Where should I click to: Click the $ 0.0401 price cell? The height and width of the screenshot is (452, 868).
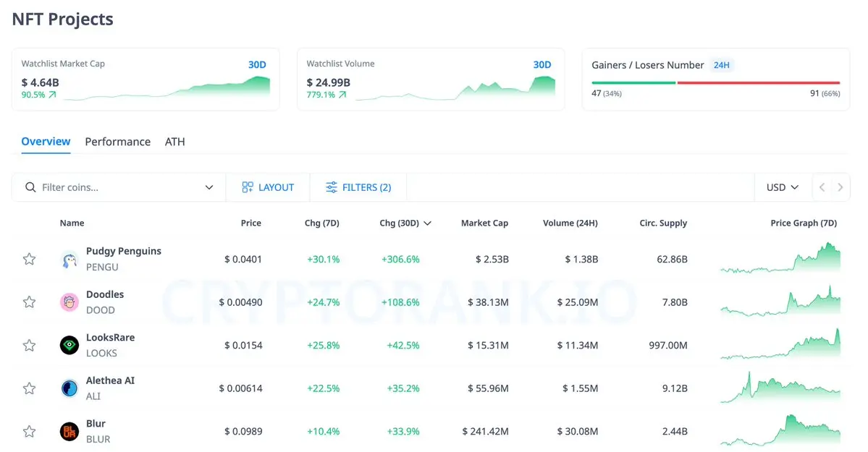pos(243,259)
